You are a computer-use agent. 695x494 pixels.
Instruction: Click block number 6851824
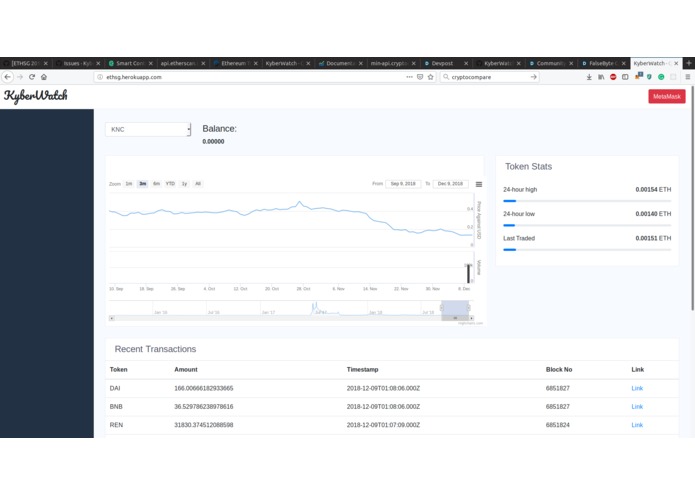[558, 425]
